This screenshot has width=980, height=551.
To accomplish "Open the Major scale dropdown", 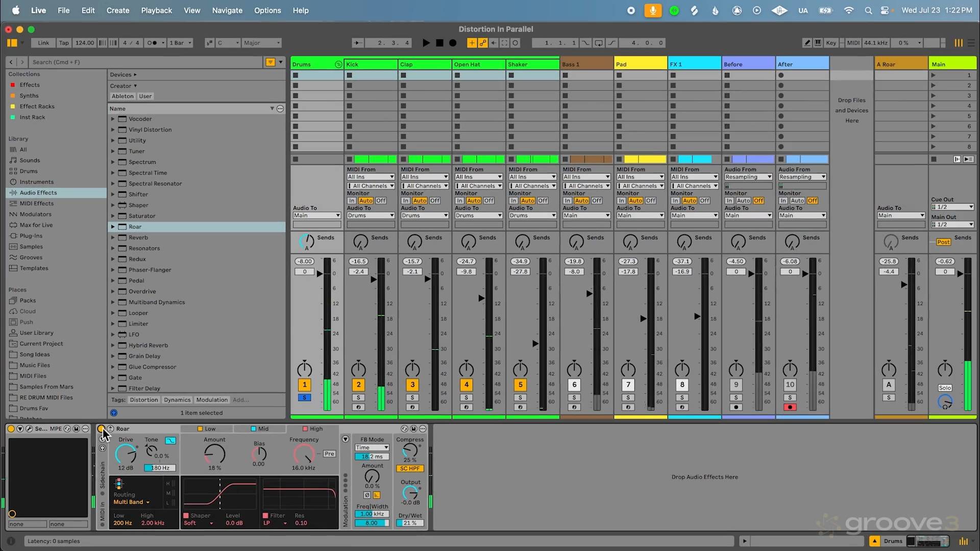I will coord(262,43).
